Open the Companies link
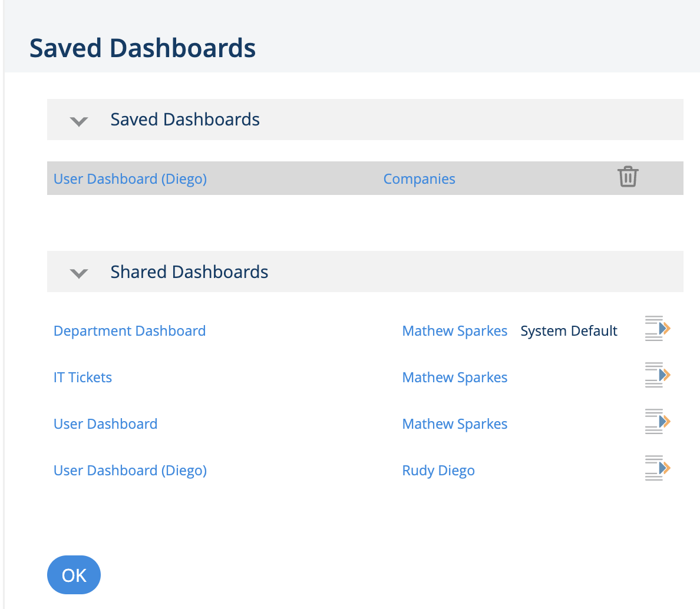This screenshot has width=700, height=609. 419,178
